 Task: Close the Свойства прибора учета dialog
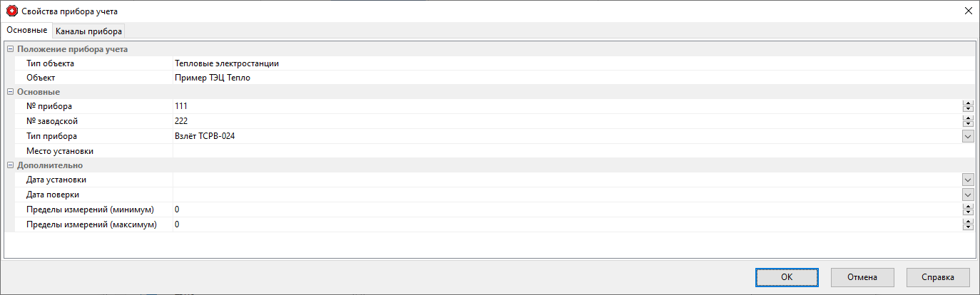968,11
